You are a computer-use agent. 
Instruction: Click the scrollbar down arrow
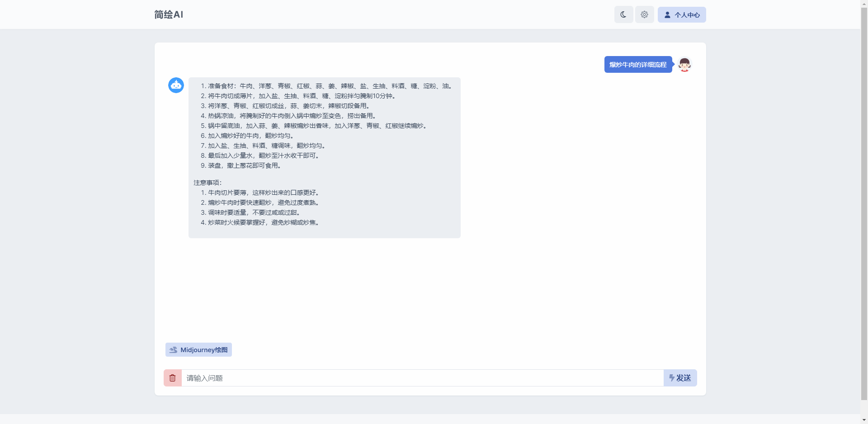pos(864,420)
